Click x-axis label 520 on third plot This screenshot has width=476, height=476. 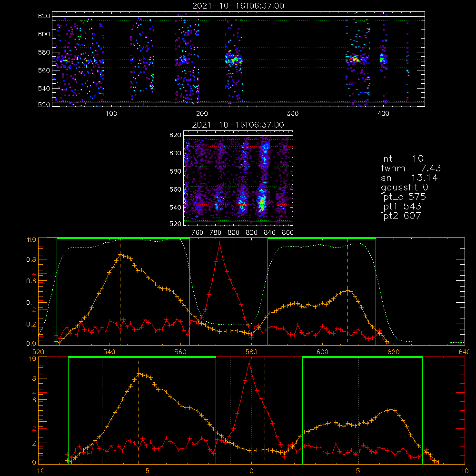(38, 352)
